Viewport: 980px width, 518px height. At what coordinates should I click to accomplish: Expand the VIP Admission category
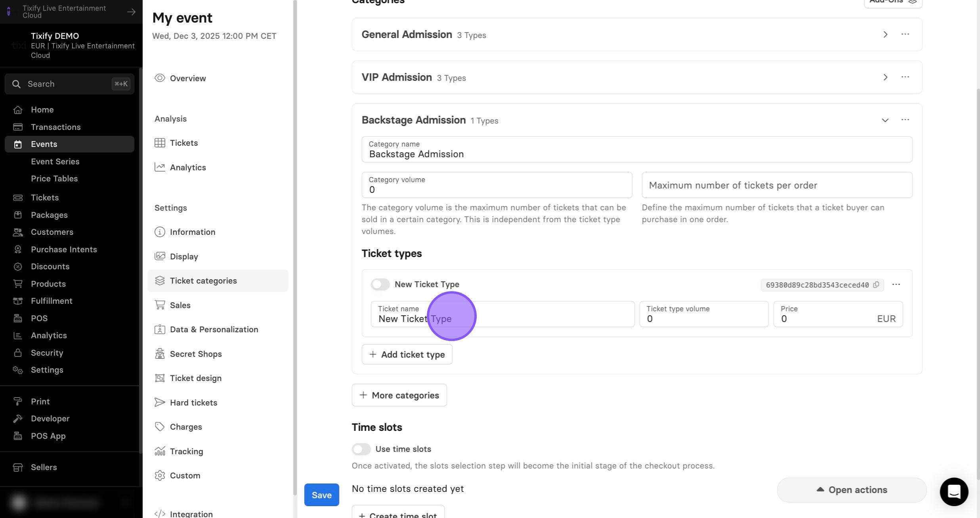[885, 77]
